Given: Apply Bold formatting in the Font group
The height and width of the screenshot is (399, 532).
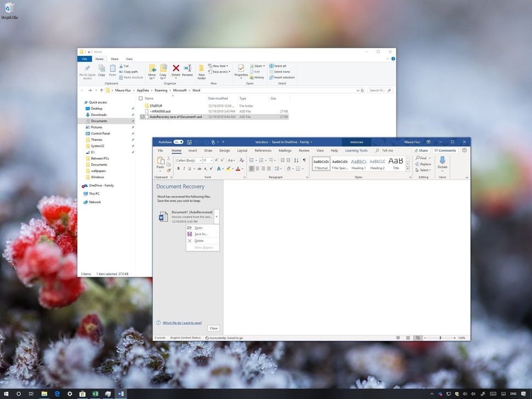Looking at the screenshot, I should click(179, 168).
